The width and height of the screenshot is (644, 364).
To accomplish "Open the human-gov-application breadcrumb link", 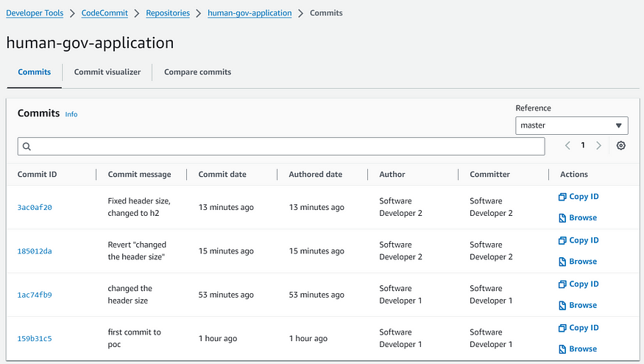I will pyautogui.click(x=250, y=13).
